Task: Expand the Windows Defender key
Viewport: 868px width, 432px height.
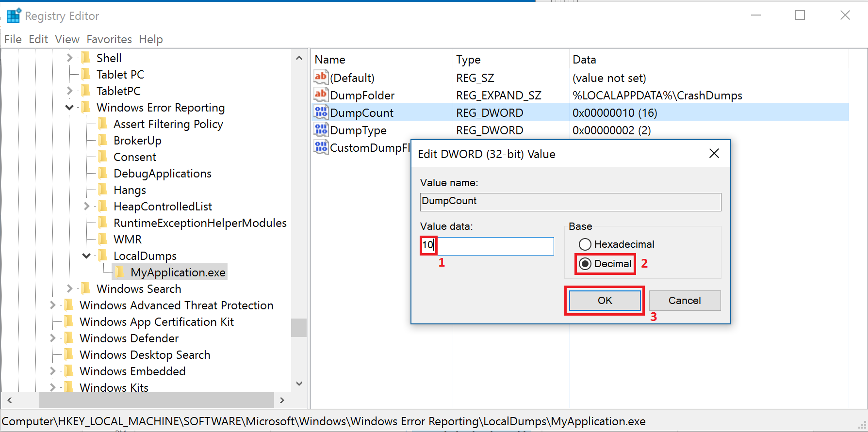Action: pyautogui.click(x=52, y=338)
